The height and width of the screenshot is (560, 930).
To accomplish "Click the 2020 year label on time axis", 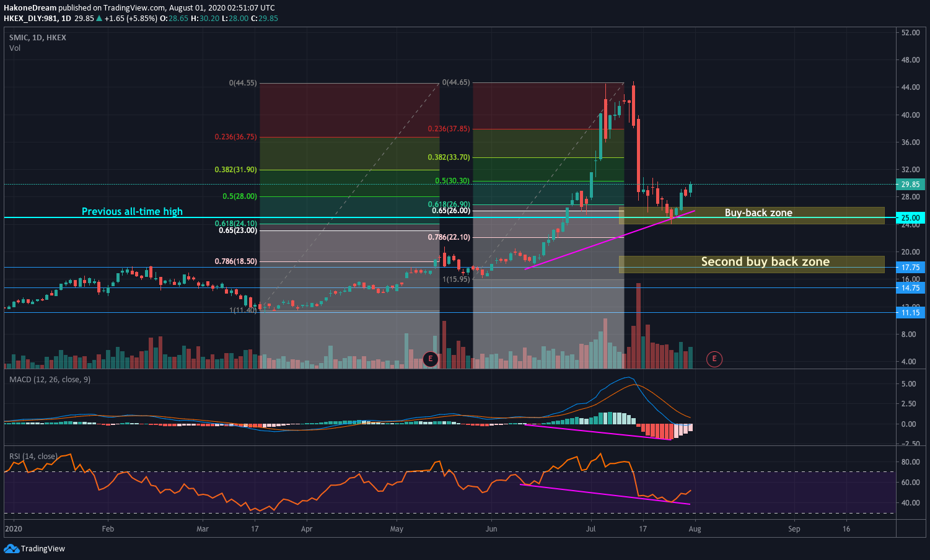I will click(x=13, y=529).
